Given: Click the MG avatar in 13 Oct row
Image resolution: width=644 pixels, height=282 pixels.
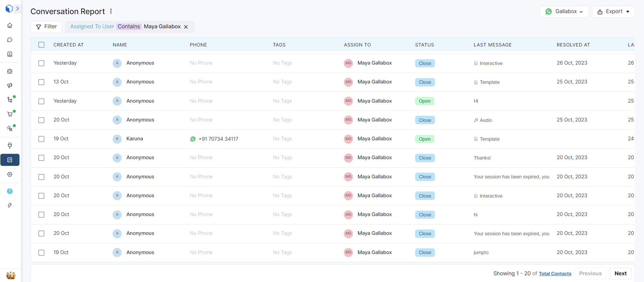Looking at the screenshot, I should click(348, 82).
